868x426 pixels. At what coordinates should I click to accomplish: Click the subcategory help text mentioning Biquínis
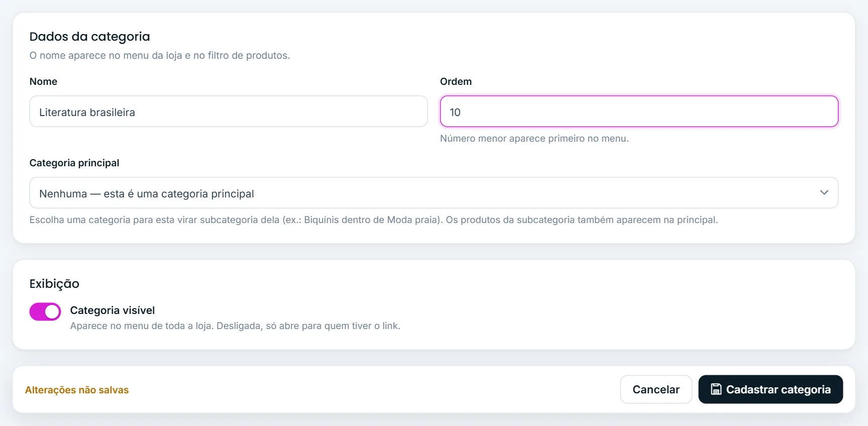coord(374,220)
